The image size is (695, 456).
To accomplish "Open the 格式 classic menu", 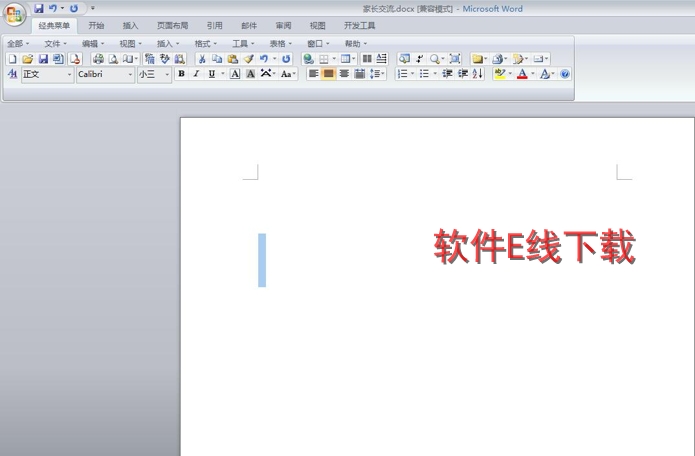I will tap(206, 44).
